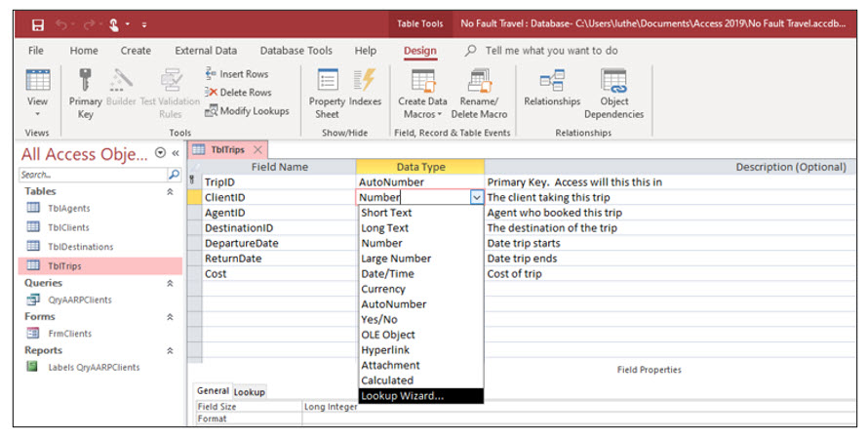Click the Cost field name cell
Image resolution: width=868 pixels, height=439 pixels.
[x=279, y=273]
